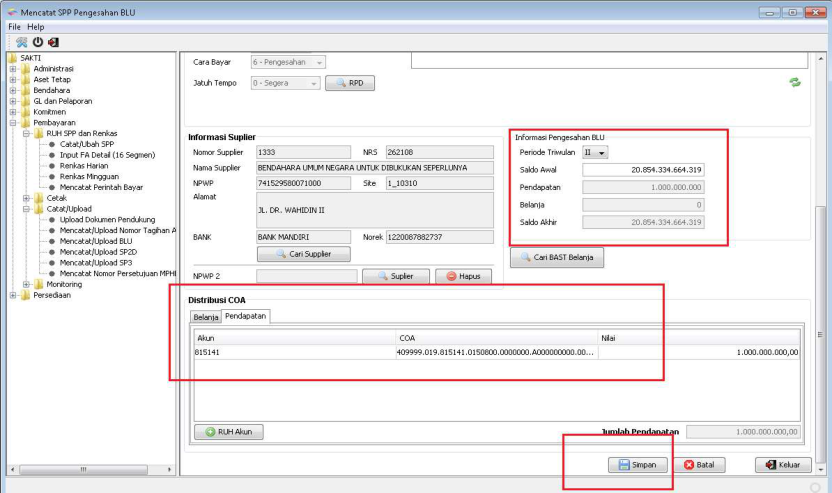Image resolution: width=832 pixels, height=493 pixels.
Task: Switch to the Belanja tab
Action: click(205, 316)
